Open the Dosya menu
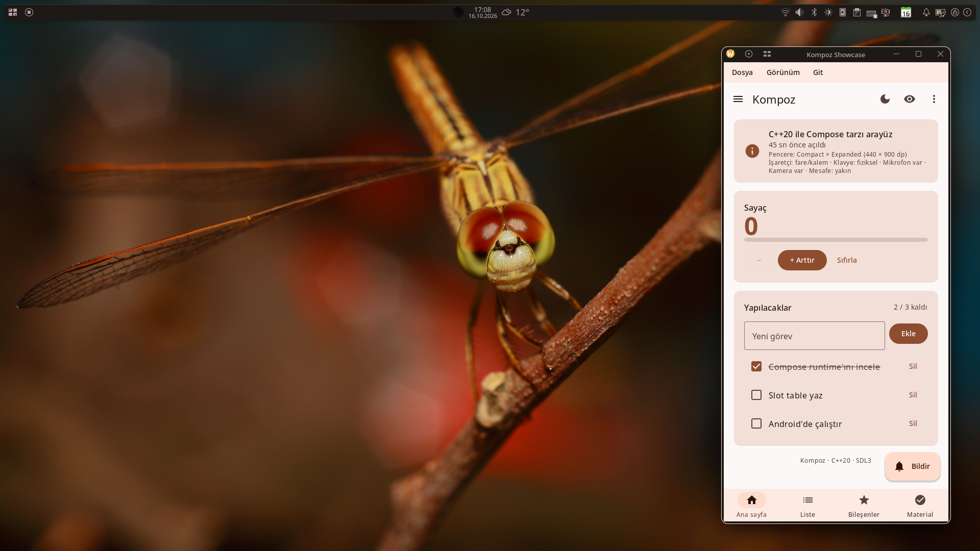980x551 pixels. 742,72
